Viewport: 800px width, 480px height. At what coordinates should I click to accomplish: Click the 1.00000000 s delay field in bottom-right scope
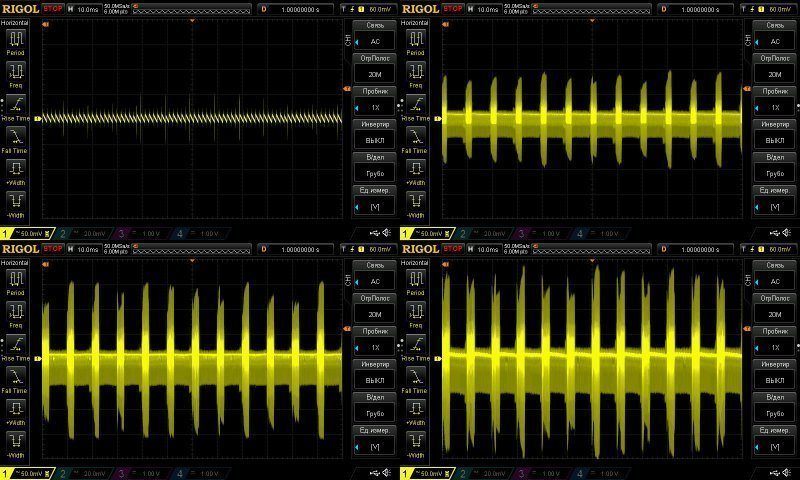[699, 248]
